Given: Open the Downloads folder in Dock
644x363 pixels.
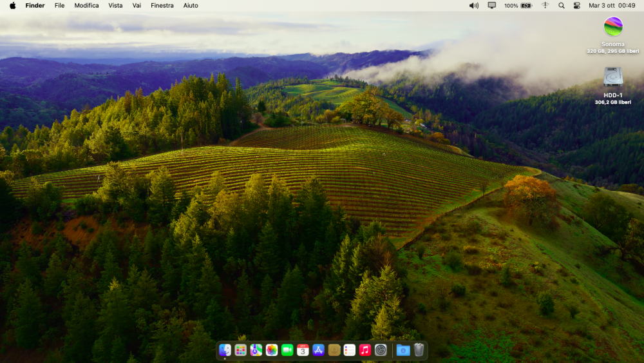Looking at the screenshot, I should coord(403,350).
